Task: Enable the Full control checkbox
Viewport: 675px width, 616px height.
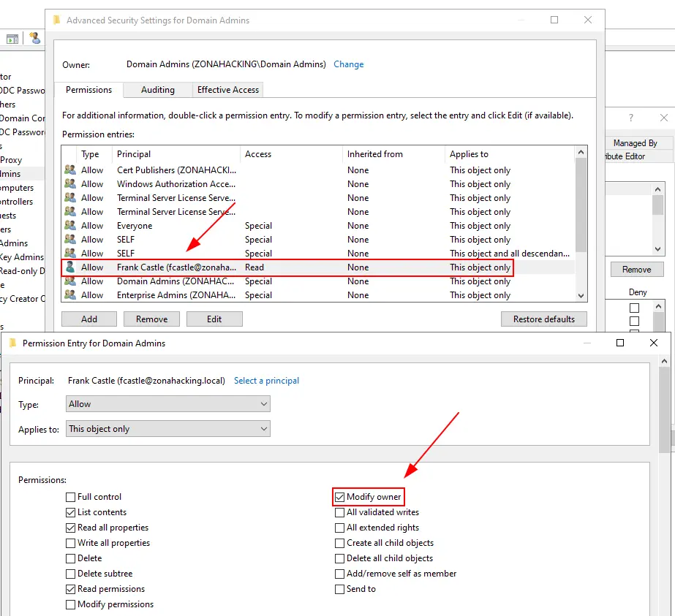Action: pyautogui.click(x=71, y=497)
